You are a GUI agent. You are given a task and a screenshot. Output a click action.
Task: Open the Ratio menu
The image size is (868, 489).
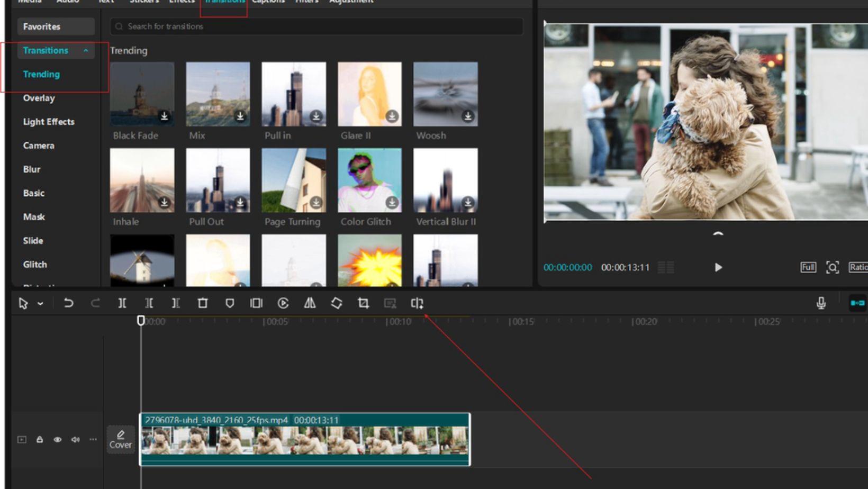858,267
